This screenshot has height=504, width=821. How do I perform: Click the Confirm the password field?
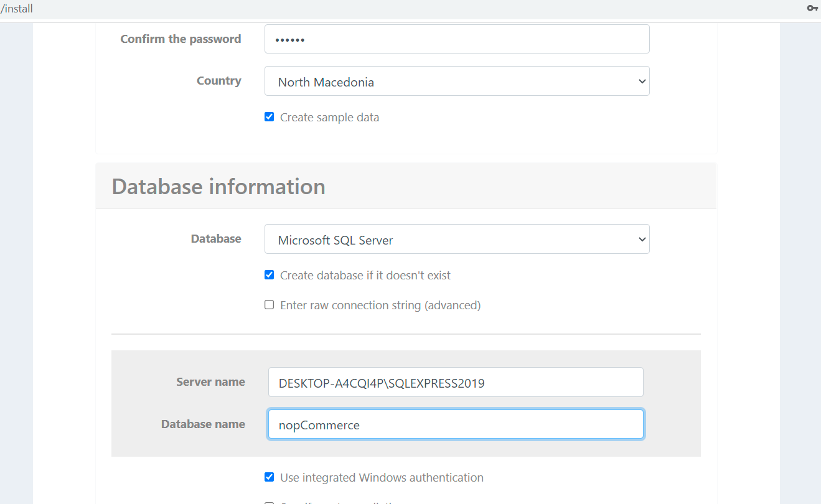[457, 39]
